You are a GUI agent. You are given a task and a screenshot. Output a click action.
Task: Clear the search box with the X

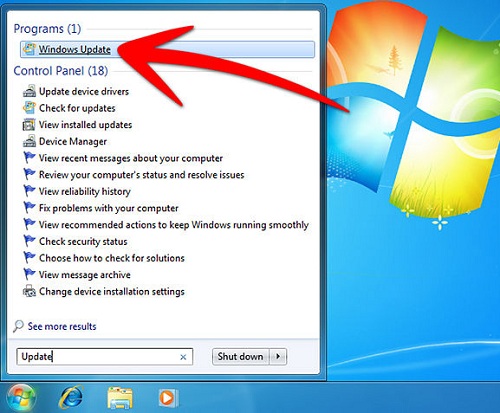[x=183, y=357]
